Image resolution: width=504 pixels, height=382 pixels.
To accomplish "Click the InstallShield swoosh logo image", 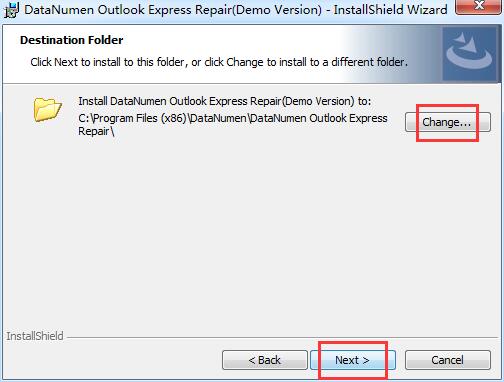I will tap(470, 53).
